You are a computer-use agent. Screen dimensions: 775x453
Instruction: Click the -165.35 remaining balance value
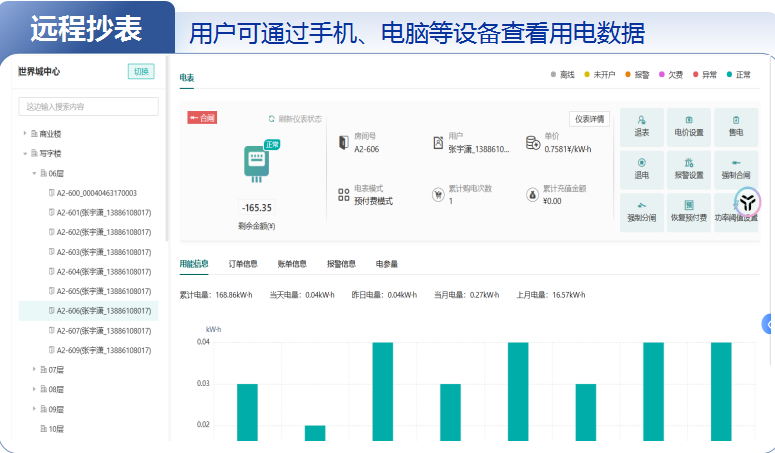[257, 207]
